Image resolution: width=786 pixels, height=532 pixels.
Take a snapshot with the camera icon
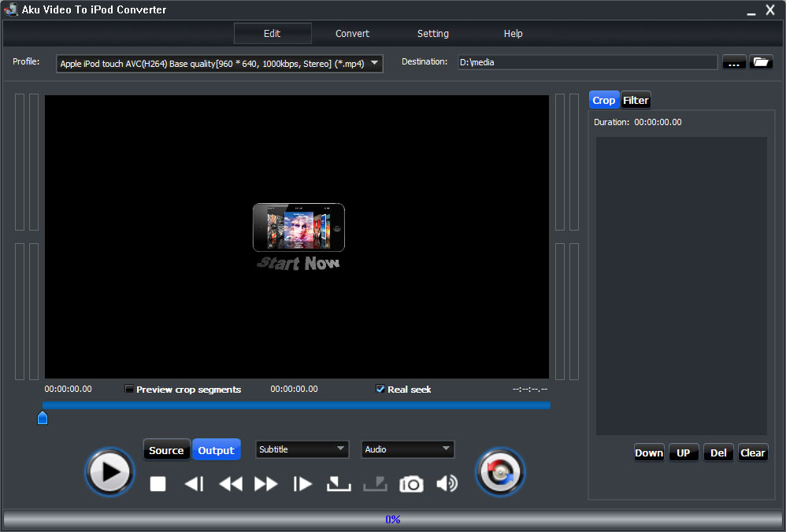(x=411, y=484)
